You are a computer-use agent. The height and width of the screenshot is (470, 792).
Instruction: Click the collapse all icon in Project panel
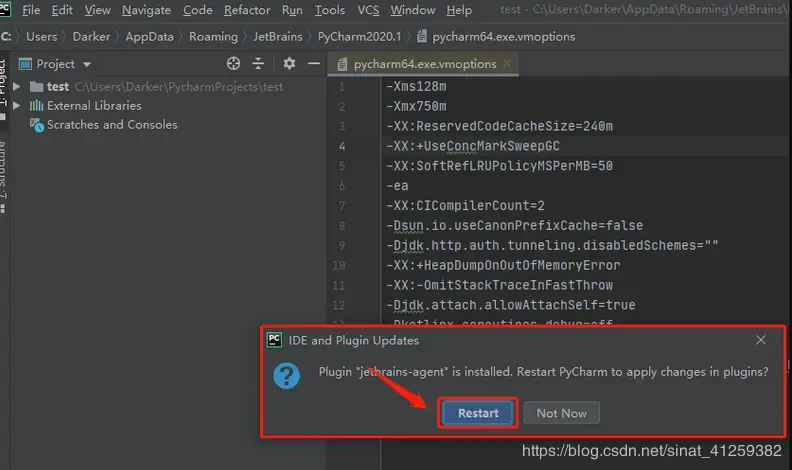point(261,63)
